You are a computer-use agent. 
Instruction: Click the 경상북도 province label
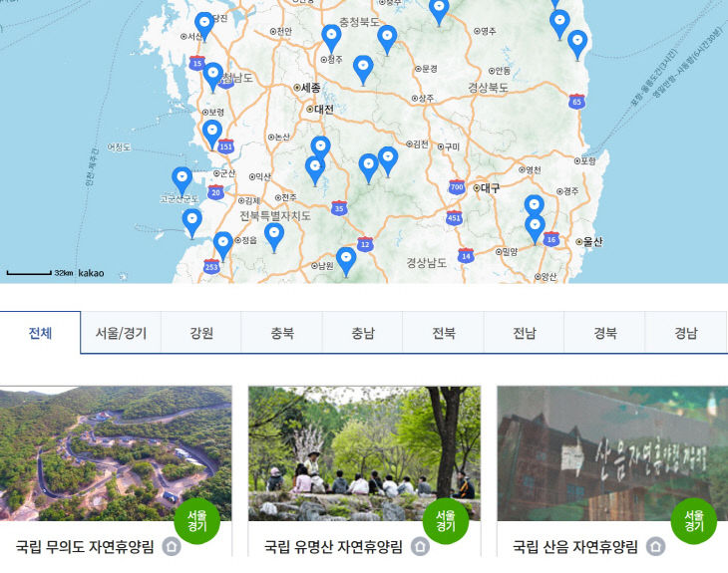(x=488, y=88)
